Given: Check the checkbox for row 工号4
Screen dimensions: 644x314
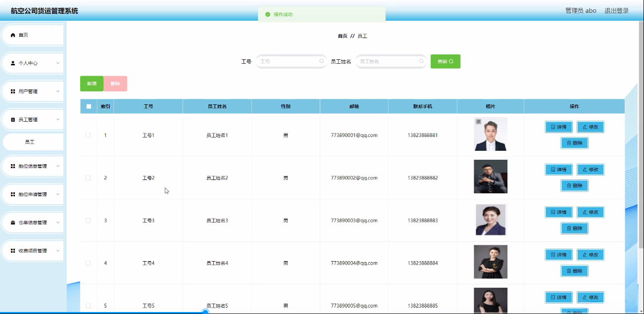Looking at the screenshot, I should pyautogui.click(x=88, y=263).
